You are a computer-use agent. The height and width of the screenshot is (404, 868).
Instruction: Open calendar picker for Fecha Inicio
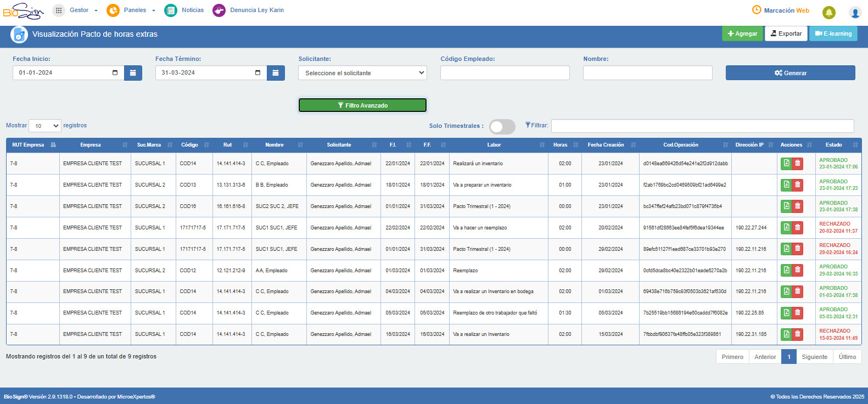[x=133, y=73]
